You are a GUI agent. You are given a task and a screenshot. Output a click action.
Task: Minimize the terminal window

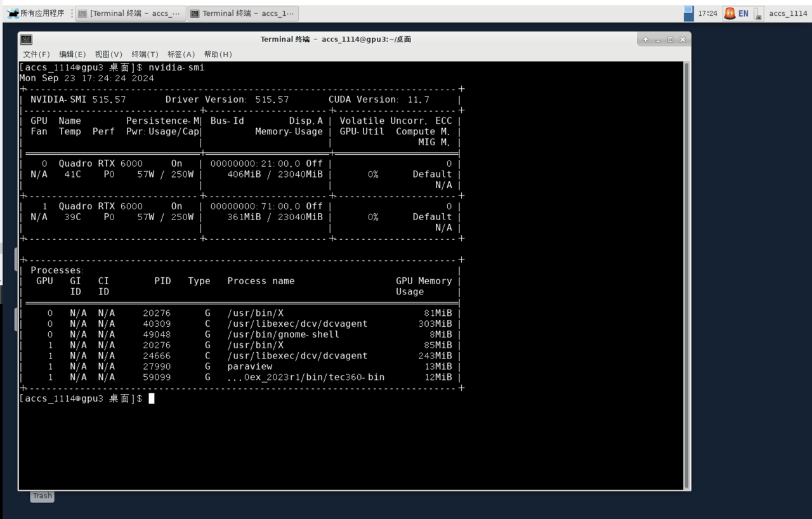658,39
